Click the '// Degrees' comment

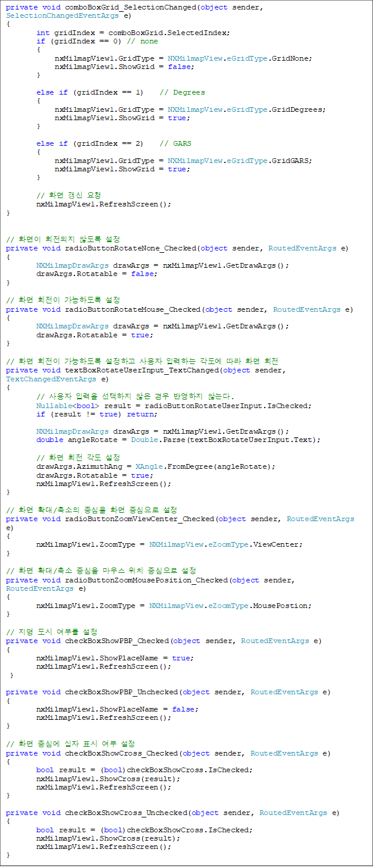[182, 92]
